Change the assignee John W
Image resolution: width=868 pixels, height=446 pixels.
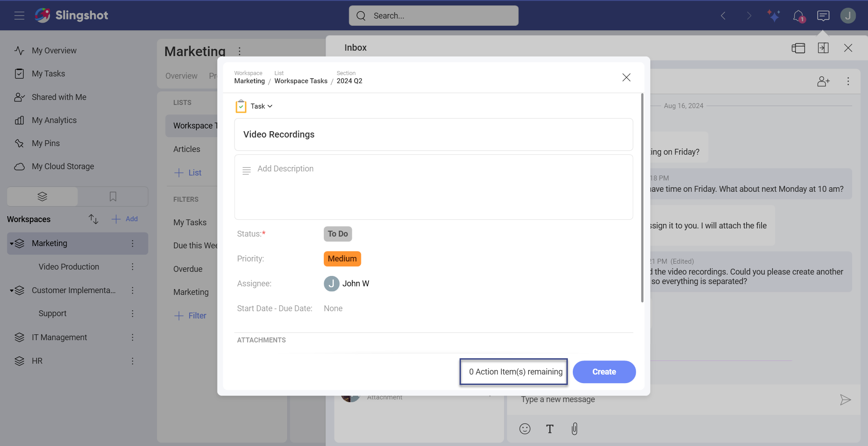click(x=347, y=284)
